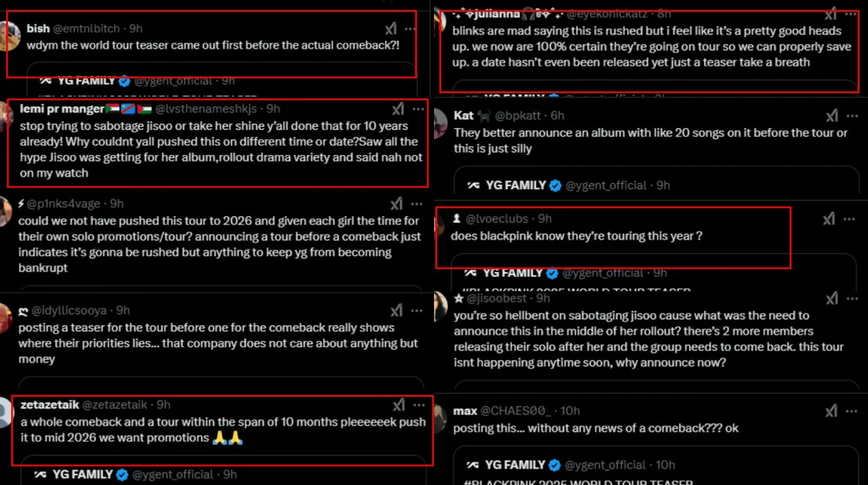Click zetazetaik's profile avatar
The width and height of the screenshot is (868, 485).
coord(7,411)
